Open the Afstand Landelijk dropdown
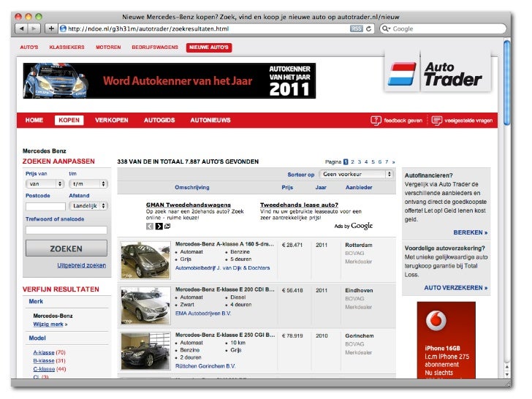Screen dimensions: 532x399 tap(88, 206)
